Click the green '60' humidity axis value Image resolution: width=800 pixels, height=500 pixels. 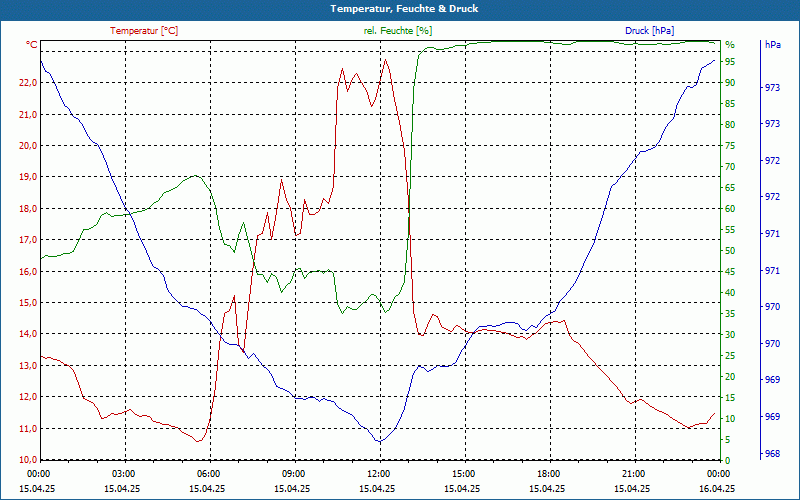coord(730,209)
